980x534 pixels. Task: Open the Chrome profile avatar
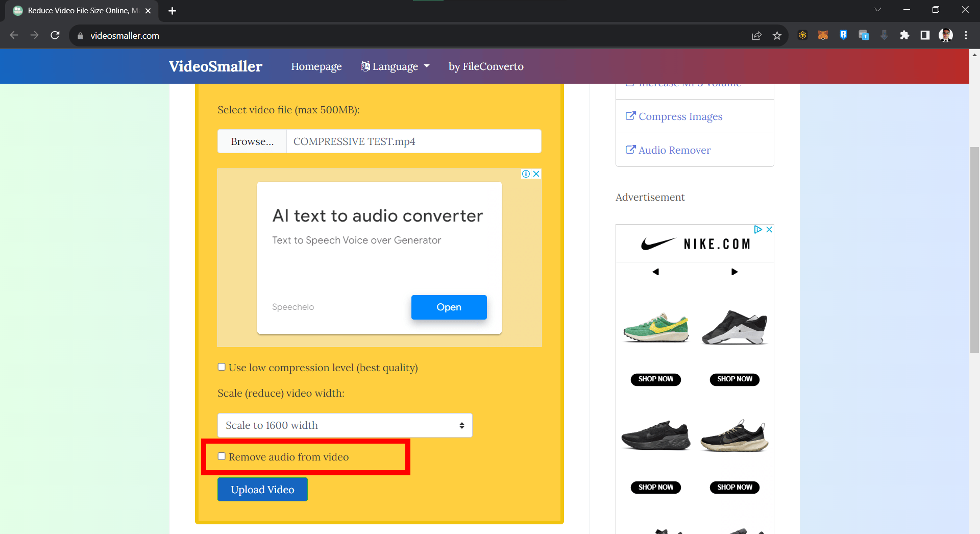tap(946, 35)
